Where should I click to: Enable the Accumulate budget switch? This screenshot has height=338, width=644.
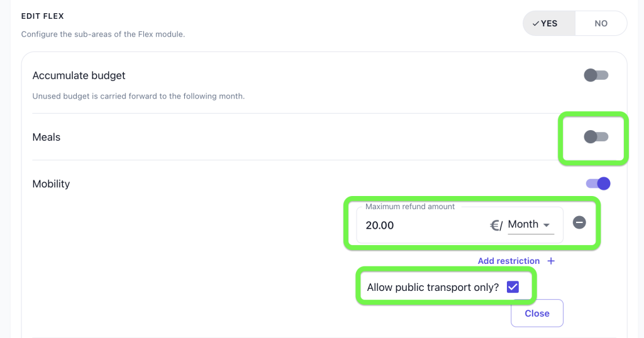pos(596,75)
